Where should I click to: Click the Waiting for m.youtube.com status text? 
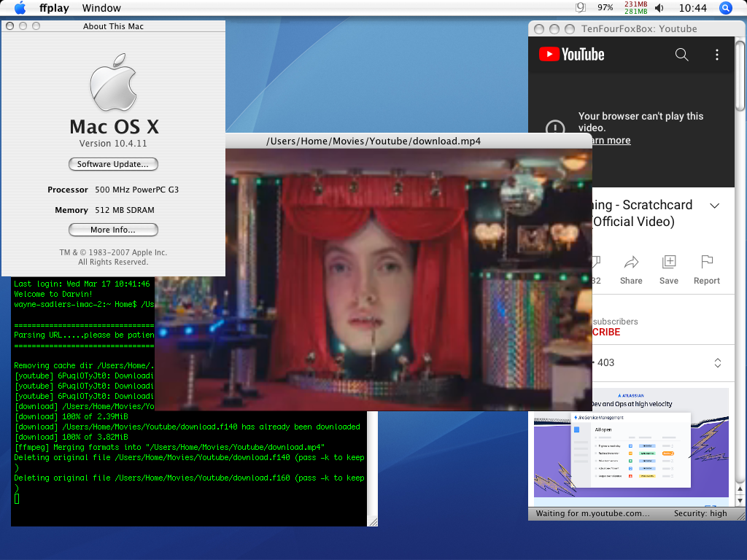[592, 513]
